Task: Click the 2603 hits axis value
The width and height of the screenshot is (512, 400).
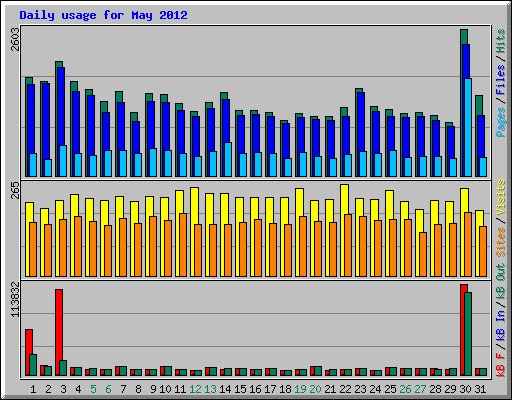Action: tap(16, 39)
